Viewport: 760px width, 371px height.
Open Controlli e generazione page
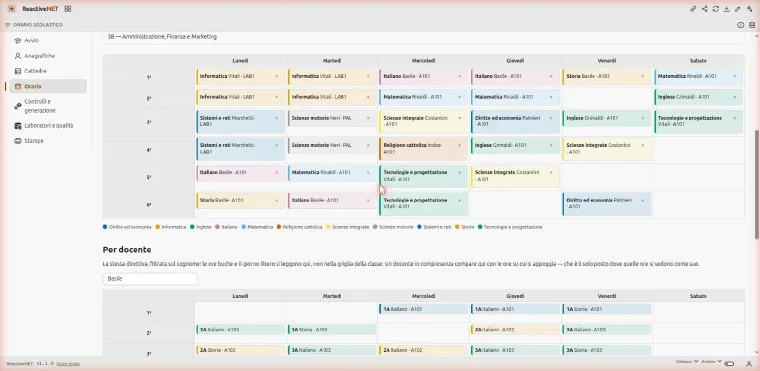pos(48,106)
